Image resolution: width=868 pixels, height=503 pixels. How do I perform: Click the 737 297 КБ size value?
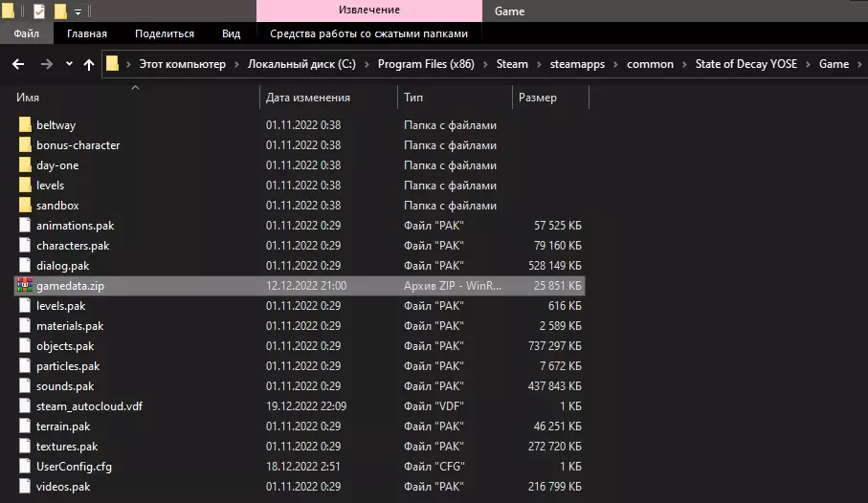coord(555,346)
